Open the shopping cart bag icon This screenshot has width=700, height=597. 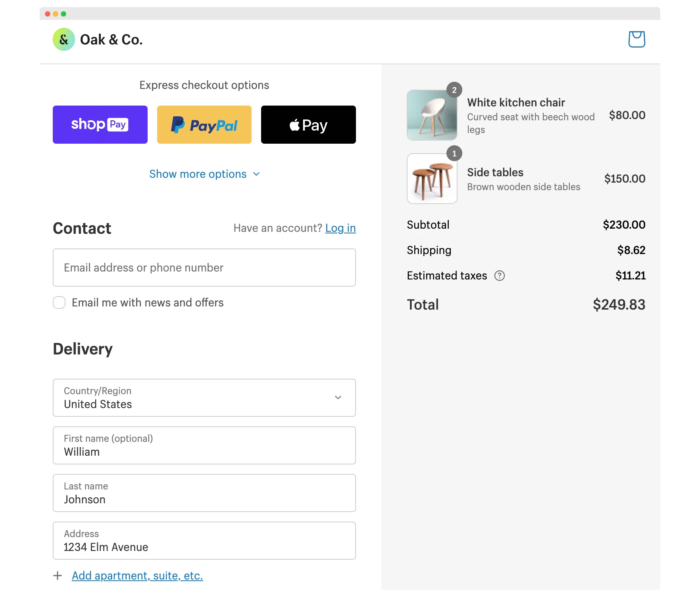pos(637,39)
